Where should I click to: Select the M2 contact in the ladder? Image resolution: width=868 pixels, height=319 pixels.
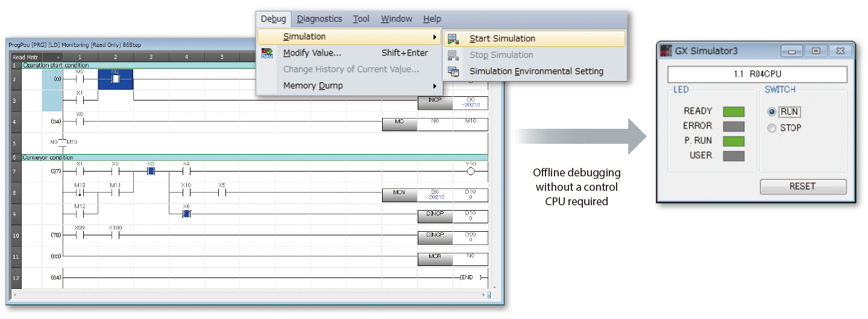115,79
